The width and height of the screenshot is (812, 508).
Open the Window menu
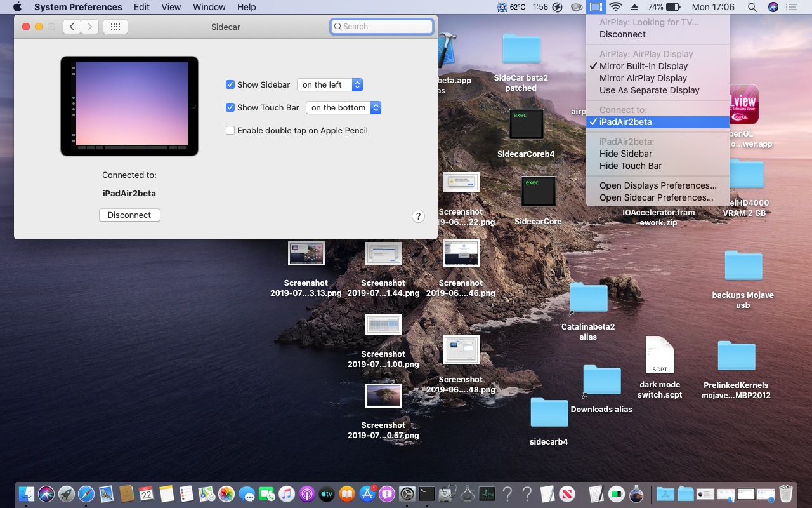point(209,7)
